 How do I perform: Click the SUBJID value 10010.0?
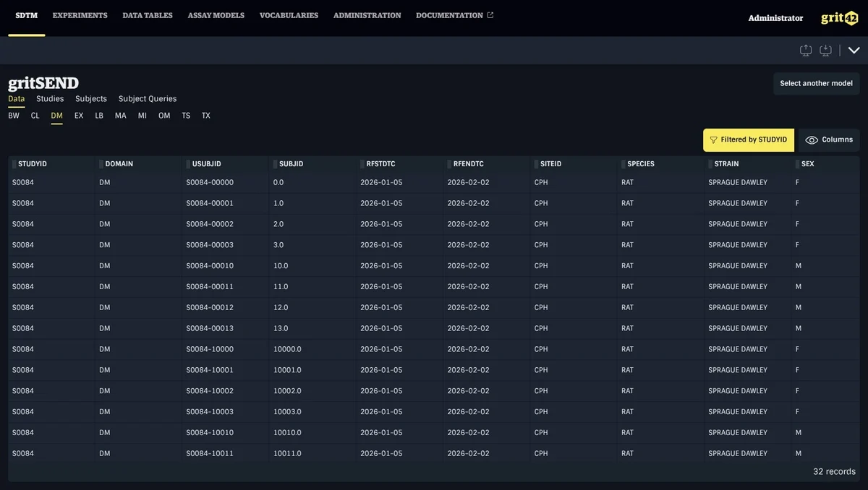coord(287,432)
